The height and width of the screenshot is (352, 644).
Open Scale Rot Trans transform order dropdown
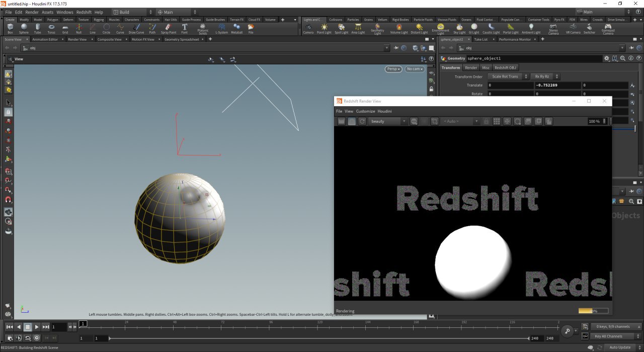point(508,76)
